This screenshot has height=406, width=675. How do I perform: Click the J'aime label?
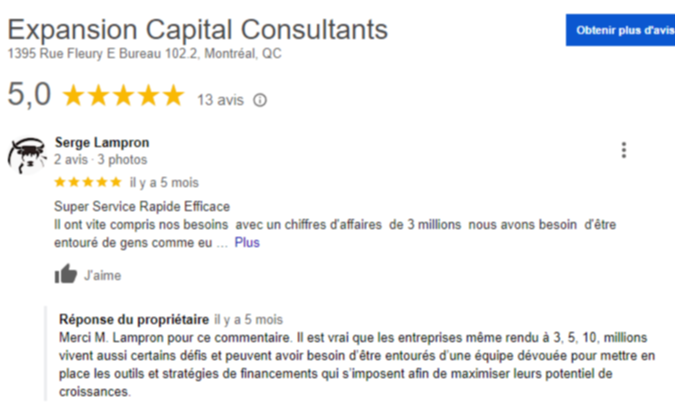coord(102,275)
